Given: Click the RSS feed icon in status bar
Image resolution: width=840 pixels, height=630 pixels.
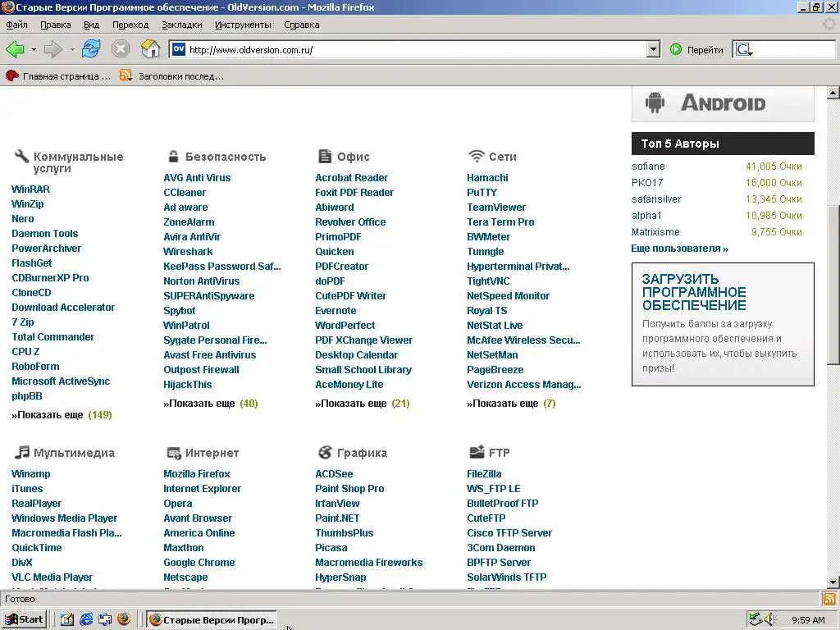Looking at the screenshot, I should coord(829,598).
